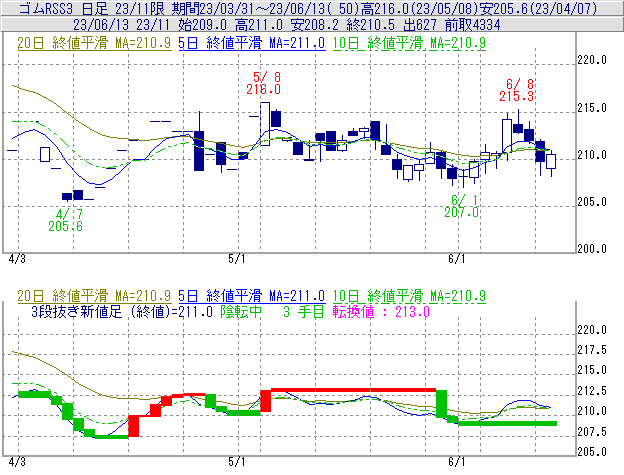
Task: Click the '3 手目' count text
Action: [304, 311]
